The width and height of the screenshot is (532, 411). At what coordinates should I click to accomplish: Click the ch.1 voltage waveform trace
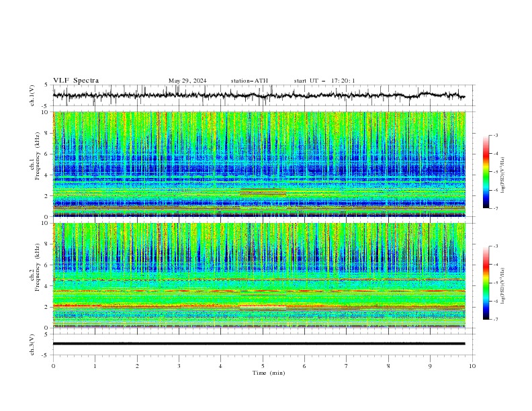point(259,95)
